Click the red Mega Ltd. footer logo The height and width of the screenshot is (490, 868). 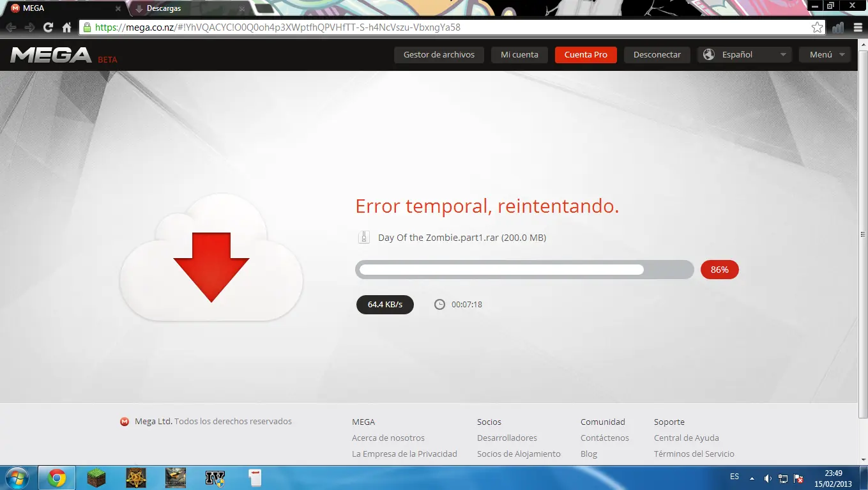125,422
